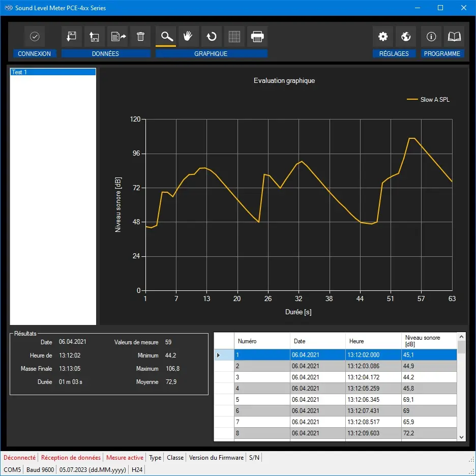
Task: Click the Heure column header
Action: tap(373, 341)
